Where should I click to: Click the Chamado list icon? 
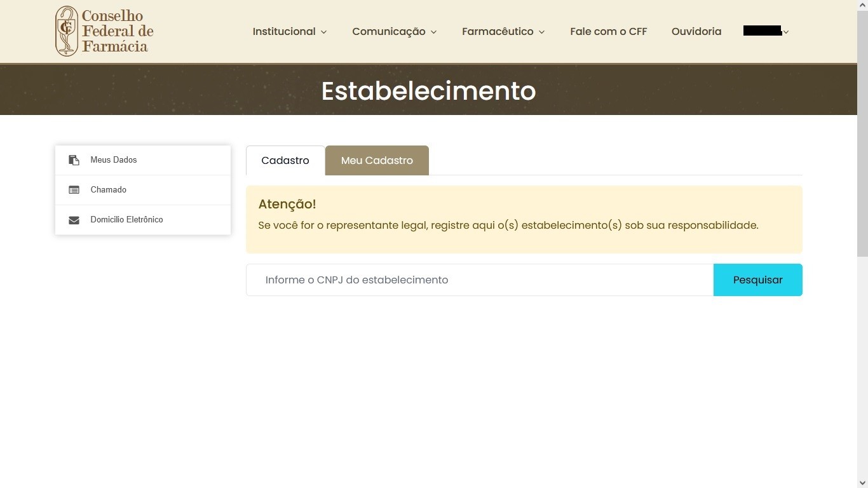[74, 190]
